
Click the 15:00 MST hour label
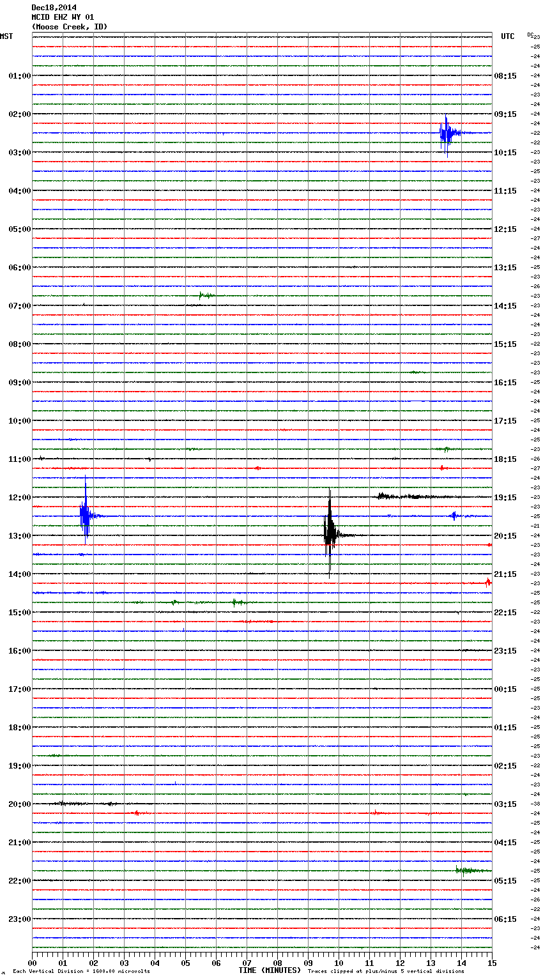(19, 613)
